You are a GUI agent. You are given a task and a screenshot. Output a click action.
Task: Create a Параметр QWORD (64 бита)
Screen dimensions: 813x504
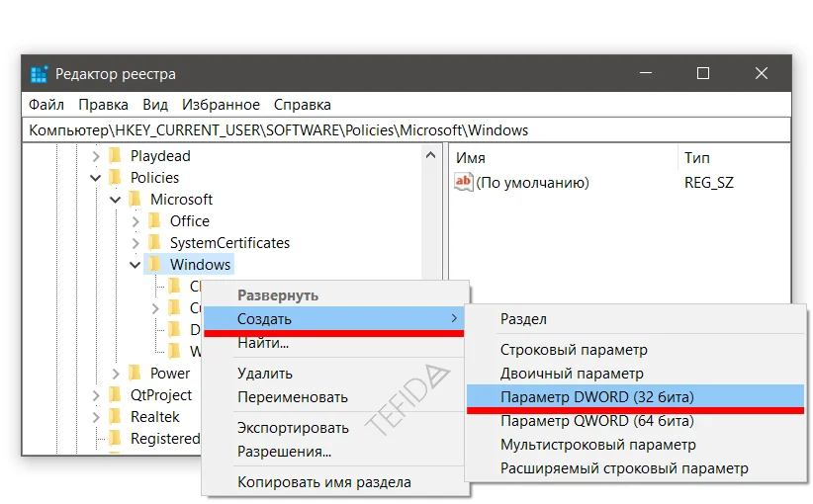tap(635, 421)
